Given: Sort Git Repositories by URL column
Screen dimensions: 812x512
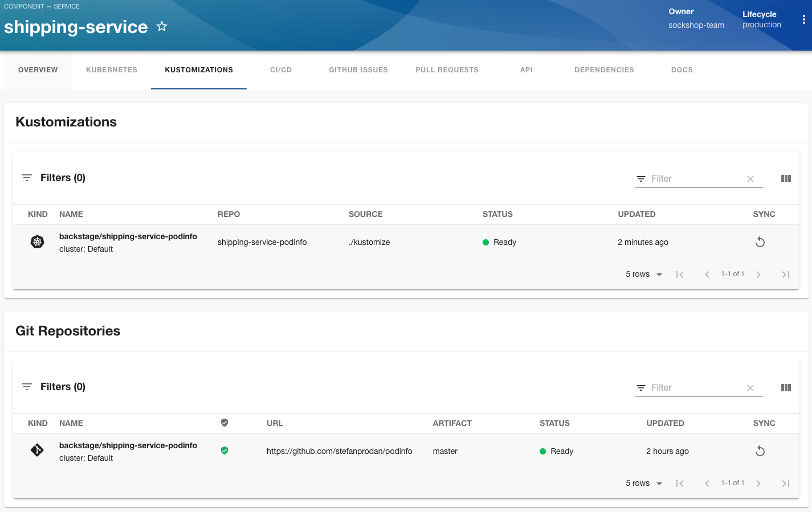Looking at the screenshot, I should point(275,423).
